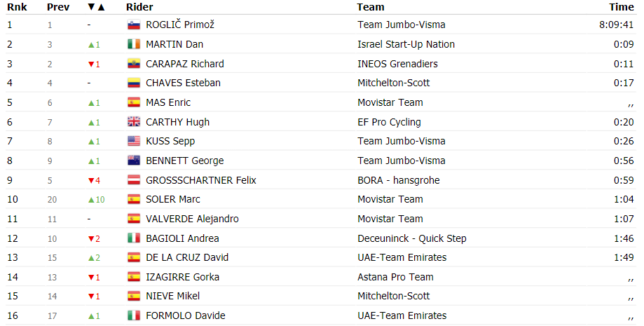The height and width of the screenshot is (326, 644).
Task: Open the Team Jumbo-Visma link in Roglič row
Action: point(402,25)
